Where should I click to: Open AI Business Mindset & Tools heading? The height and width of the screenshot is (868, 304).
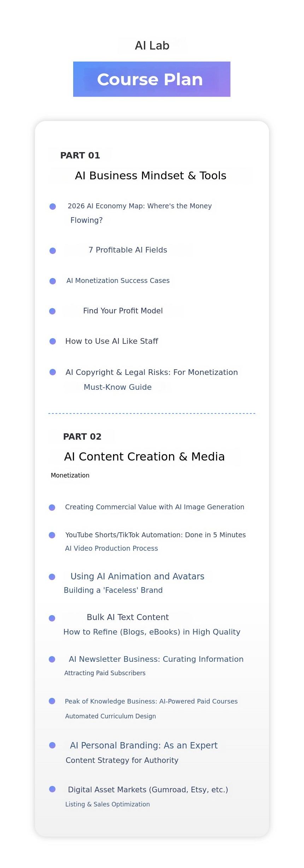coord(151,176)
